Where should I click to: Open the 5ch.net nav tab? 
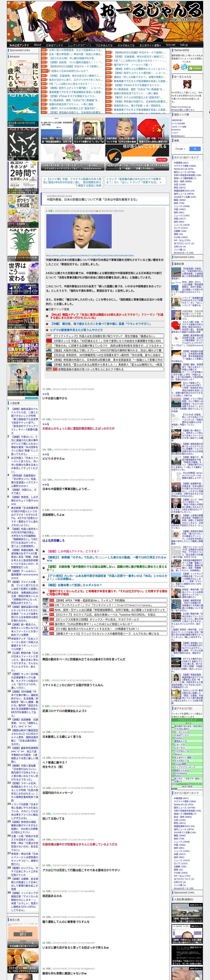tap(170, 45)
